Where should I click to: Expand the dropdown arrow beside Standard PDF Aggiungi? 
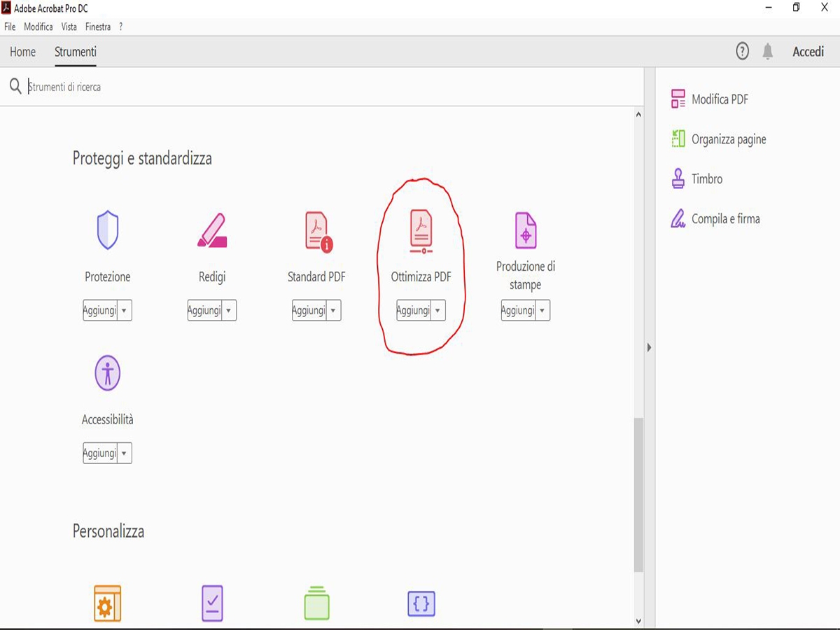pyautogui.click(x=333, y=310)
